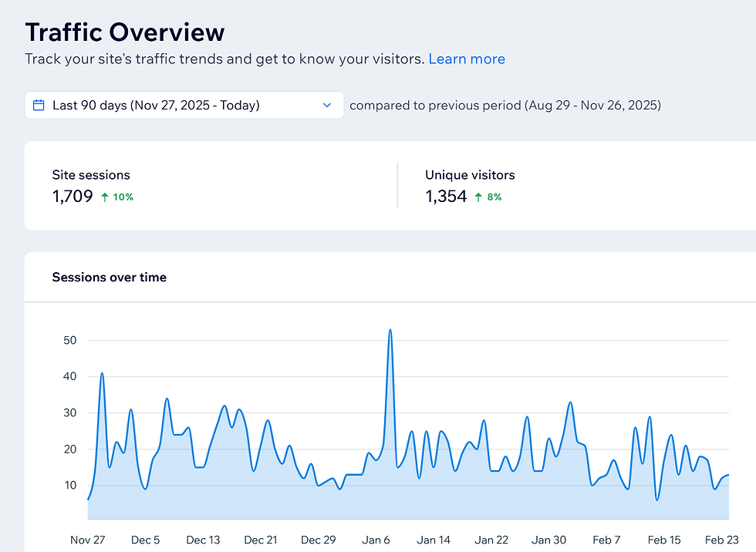This screenshot has width=756, height=552.
Task: Click the "Jan 14" x-axis label
Action: tap(434, 540)
